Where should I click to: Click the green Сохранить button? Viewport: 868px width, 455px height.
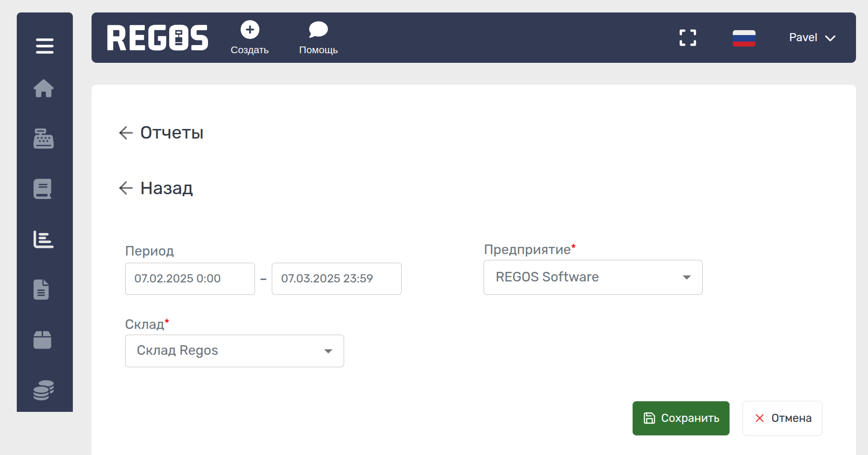681,418
